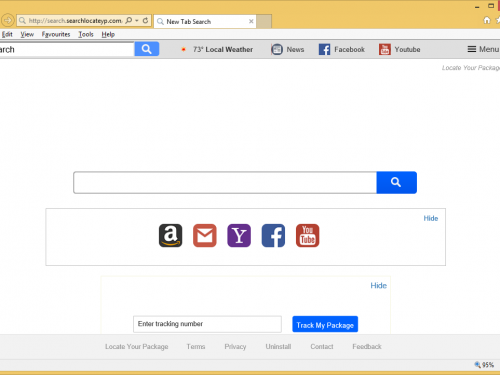Open the Amazon shortcut icon
Viewport: 500px width, 375px height.
[170, 235]
